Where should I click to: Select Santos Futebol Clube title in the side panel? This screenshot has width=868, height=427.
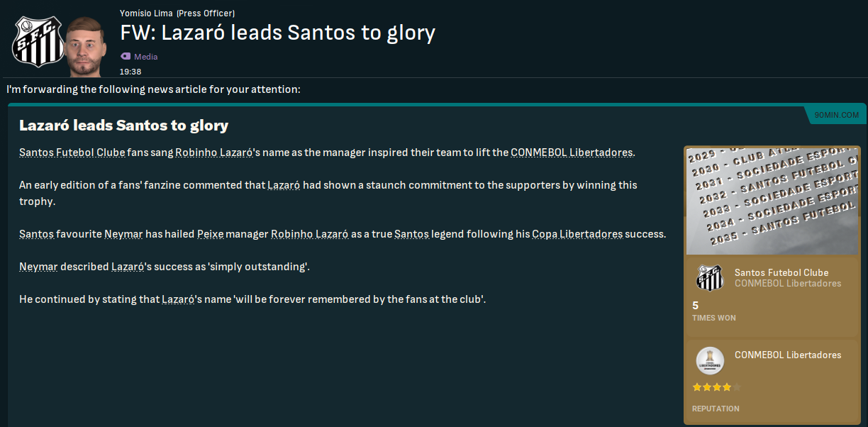click(781, 272)
